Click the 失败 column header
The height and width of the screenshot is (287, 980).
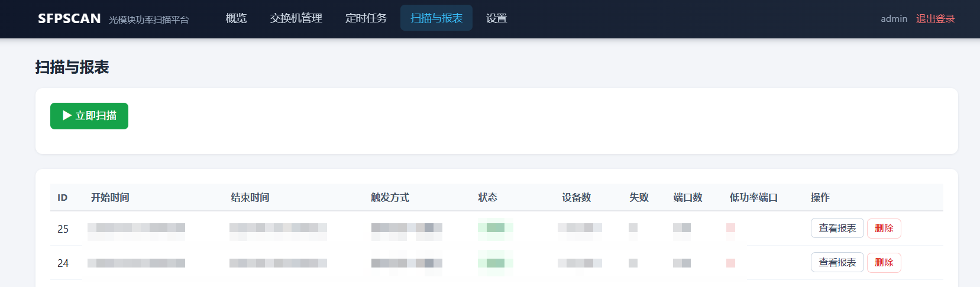[639, 198]
